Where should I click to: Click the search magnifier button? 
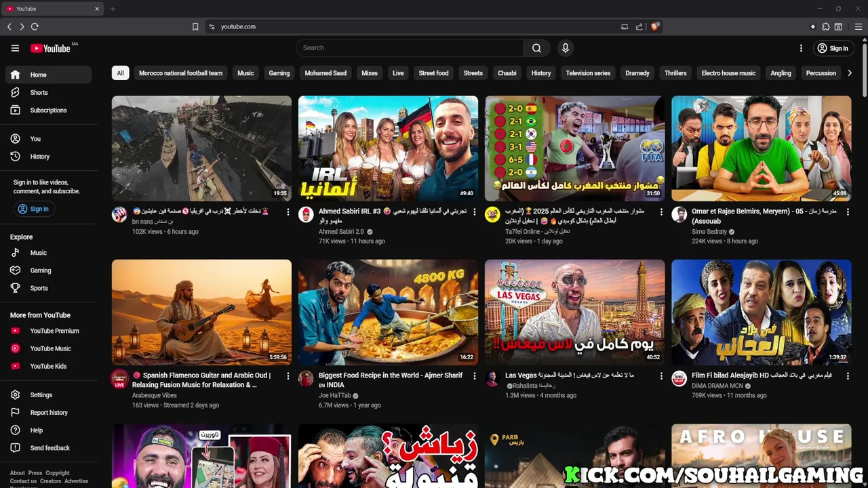tap(536, 48)
